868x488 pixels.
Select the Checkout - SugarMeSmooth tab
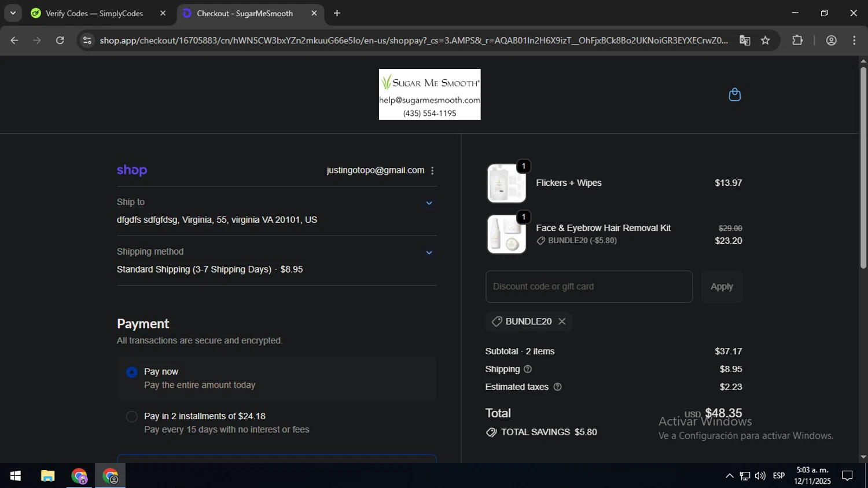point(244,13)
